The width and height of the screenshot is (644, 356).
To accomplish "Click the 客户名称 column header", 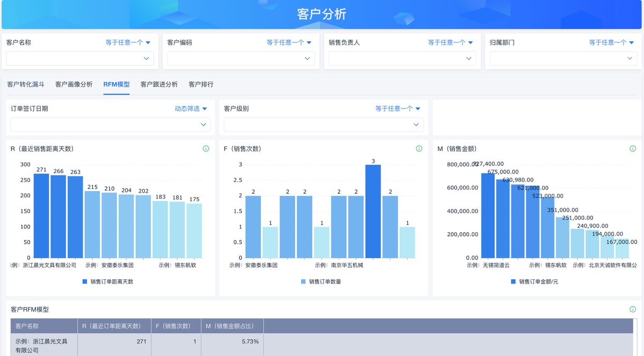I will [44, 326].
